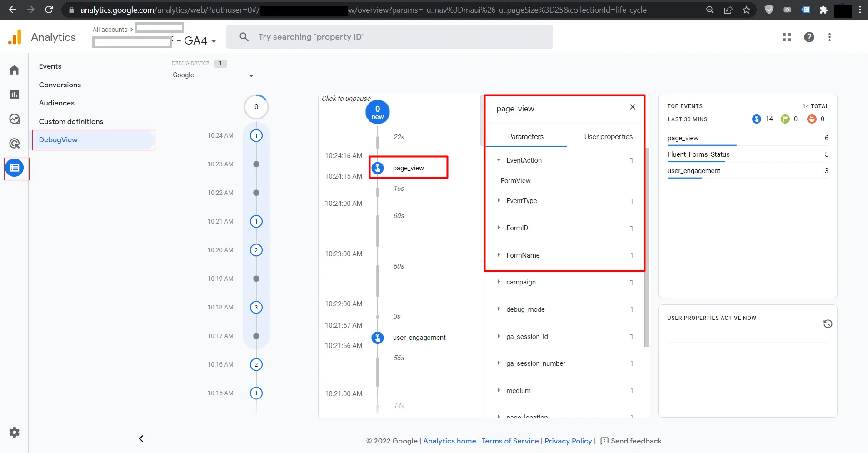Screen dimensions: 868x453
Task: Switch to the User properties tab
Action: click(608, 137)
